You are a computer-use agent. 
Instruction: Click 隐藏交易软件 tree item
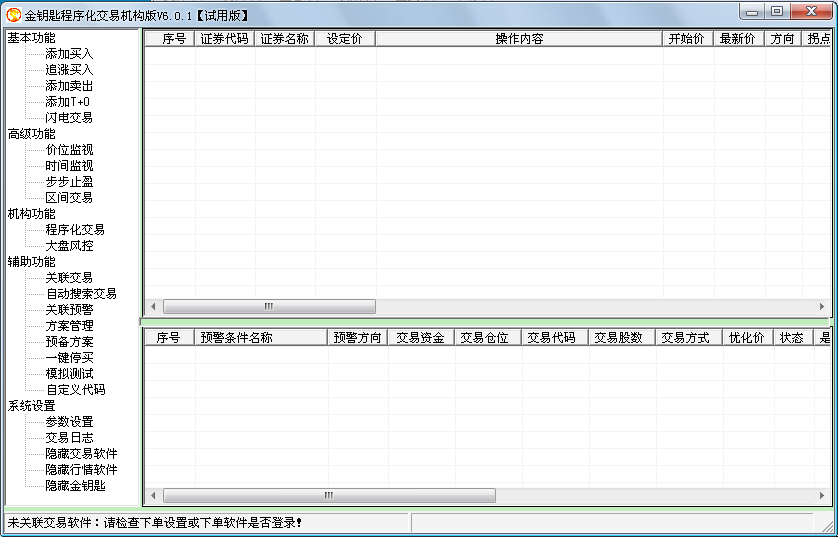coord(81,454)
